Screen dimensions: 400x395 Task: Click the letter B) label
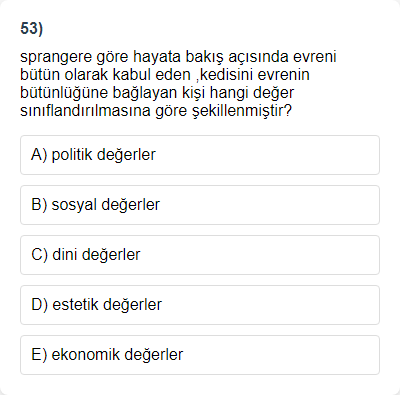click(x=39, y=205)
